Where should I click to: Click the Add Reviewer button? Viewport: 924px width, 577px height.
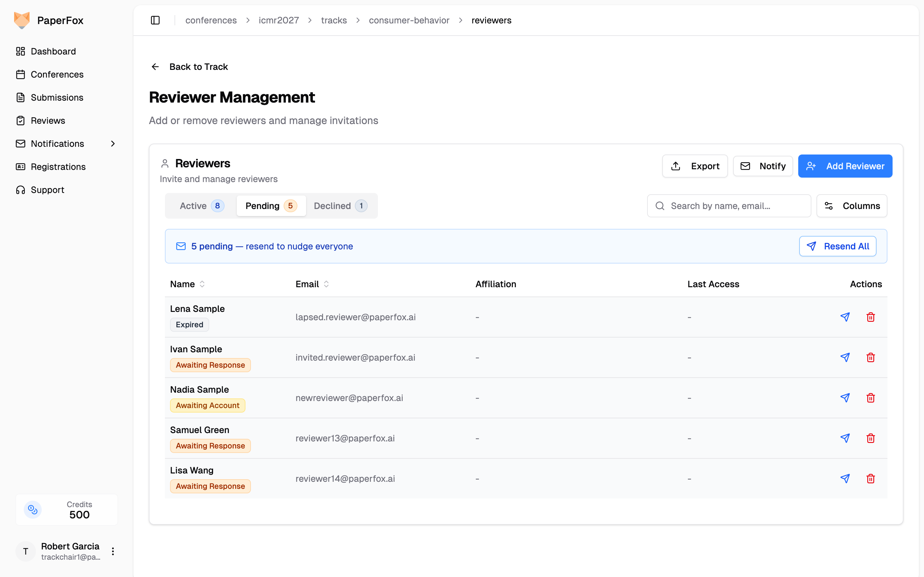click(845, 166)
